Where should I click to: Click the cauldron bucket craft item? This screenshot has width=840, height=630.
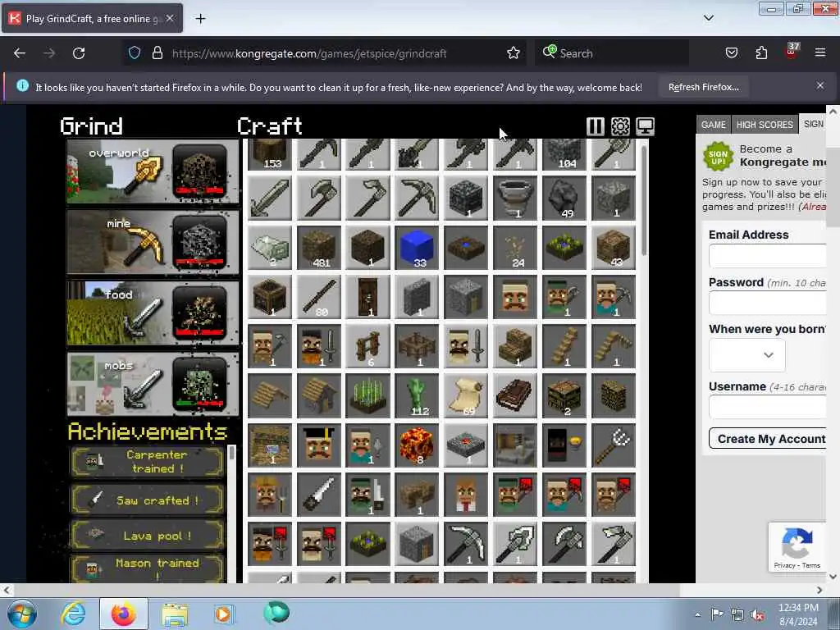point(515,199)
